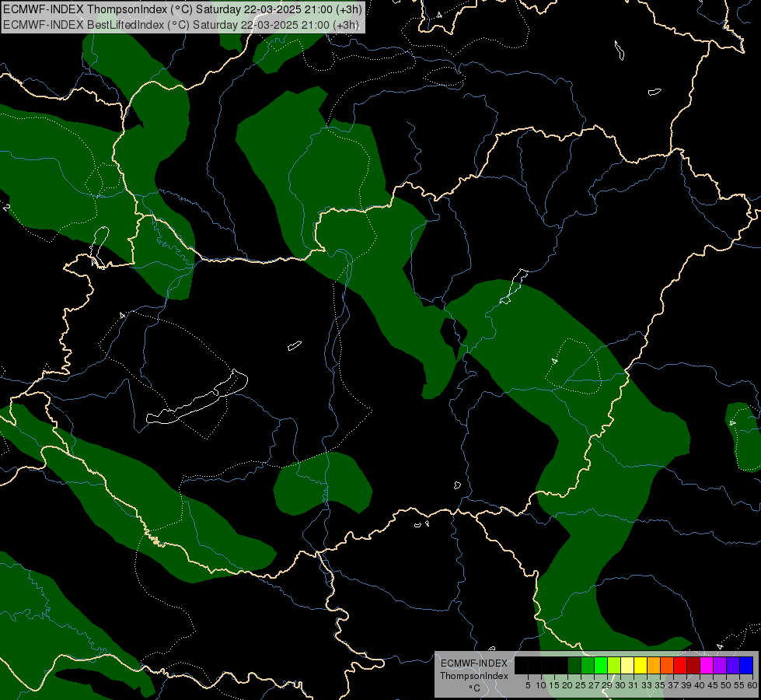Viewport: 761px width, 700px height.
Task: Click the legend tick value 29
Action: pos(607,685)
